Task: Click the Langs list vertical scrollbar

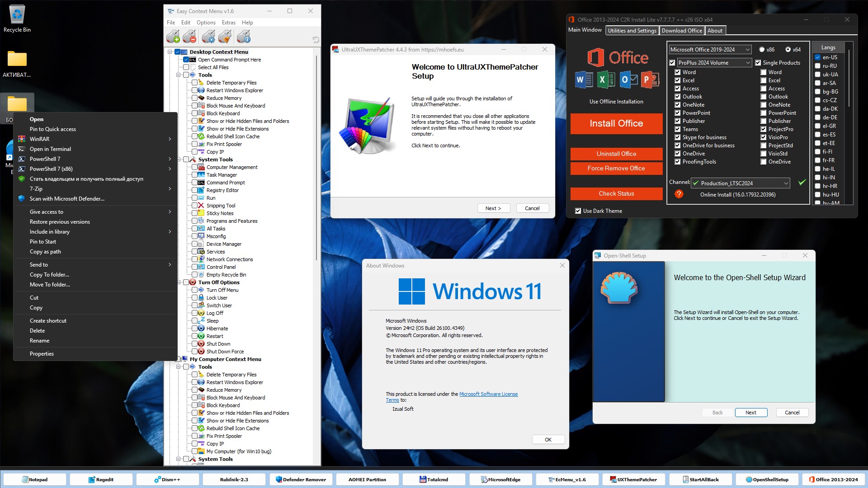Action: click(849, 78)
